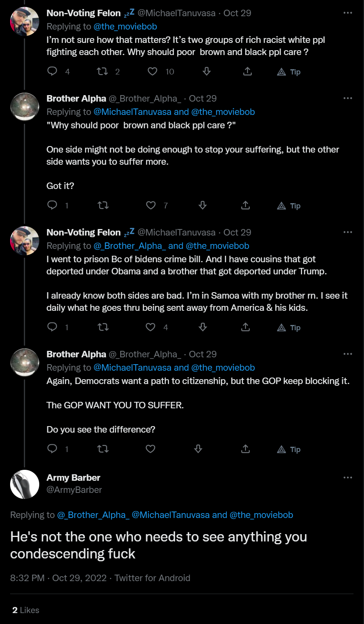This screenshot has height=624, width=364.
Task: Open @_Brother_Alpha_ mention in Army Barber reply
Action: (93, 515)
